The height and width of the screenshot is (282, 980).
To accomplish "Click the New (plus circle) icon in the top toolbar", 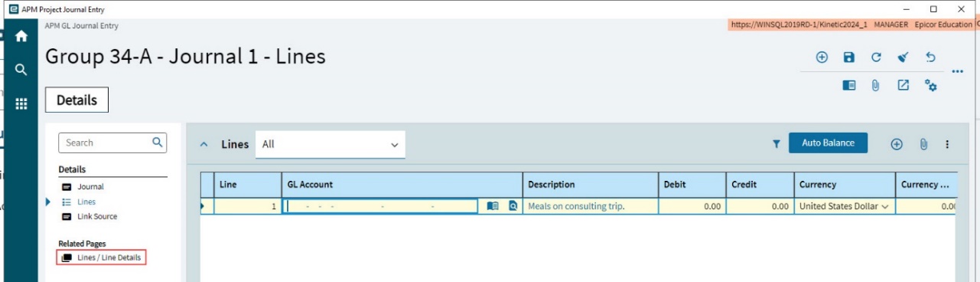I will click(822, 57).
